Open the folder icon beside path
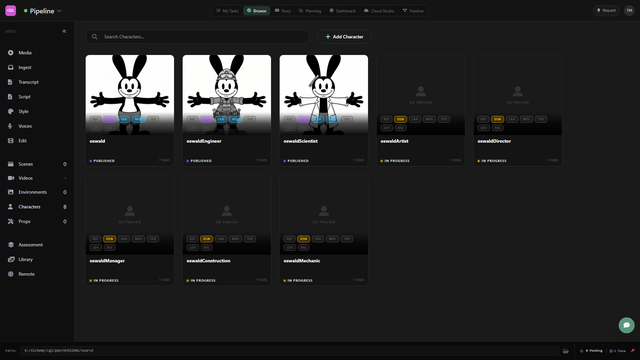The width and height of the screenshot is (640, 360). point(566,351)
